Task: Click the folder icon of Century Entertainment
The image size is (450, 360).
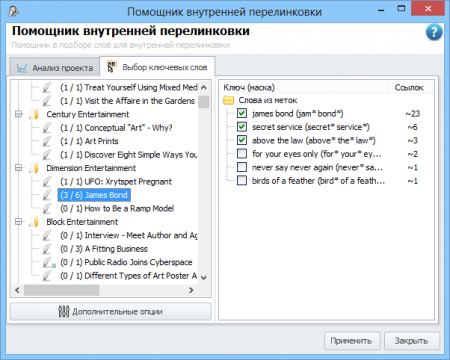Action: pyautogui.click(x=34, y=114)
